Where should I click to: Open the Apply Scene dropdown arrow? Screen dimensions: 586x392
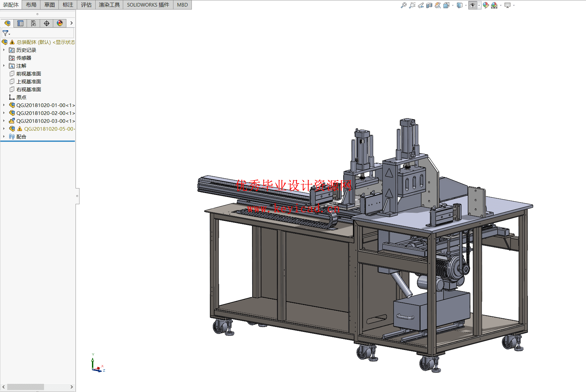[501, 5]
